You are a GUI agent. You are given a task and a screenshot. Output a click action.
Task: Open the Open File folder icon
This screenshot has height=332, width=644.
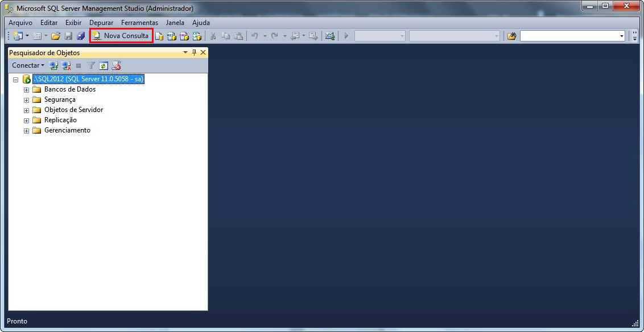coord(56,36)
